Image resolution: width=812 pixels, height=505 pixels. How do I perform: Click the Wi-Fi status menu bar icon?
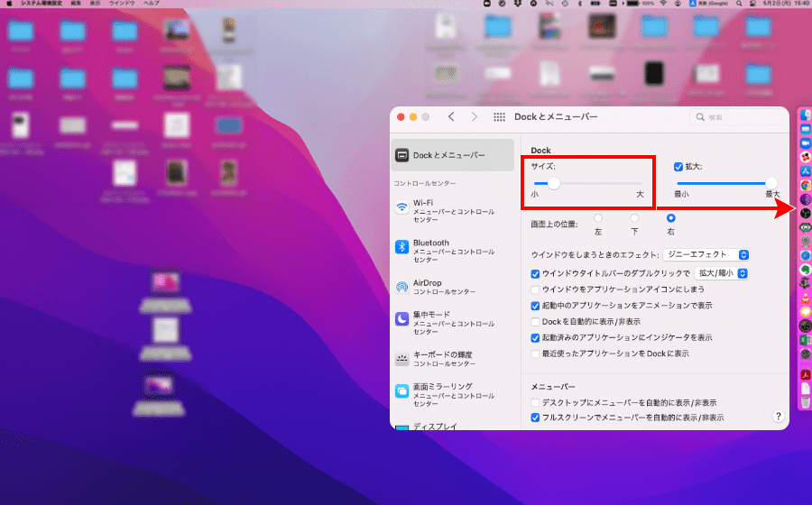(x=663, y=3)
